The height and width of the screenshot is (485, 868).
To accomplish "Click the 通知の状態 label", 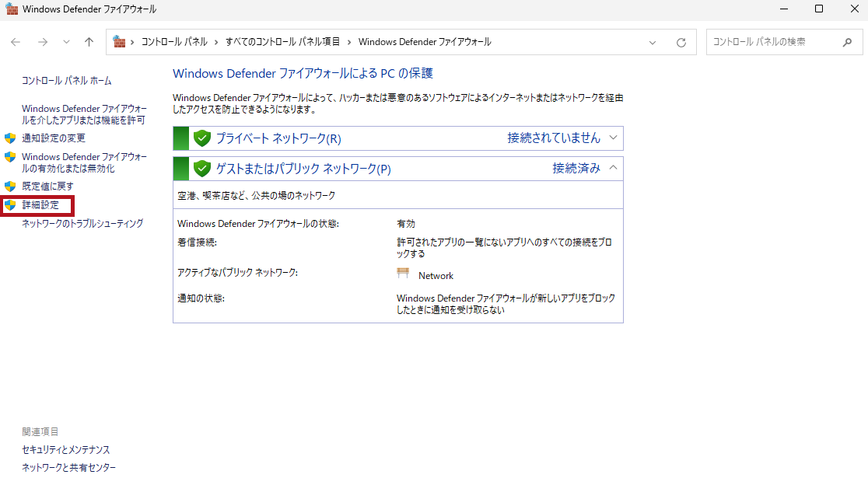I will (x=201, y=298).
